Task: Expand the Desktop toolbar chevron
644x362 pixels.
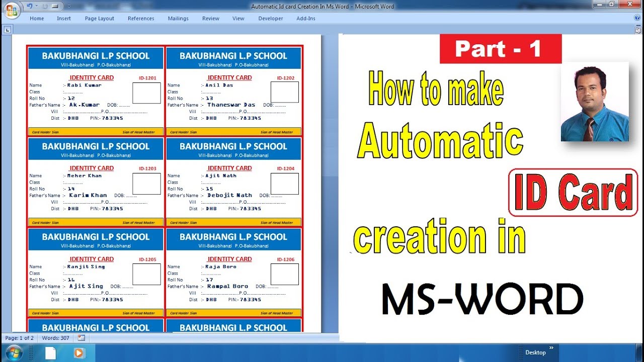Action: pyautogui.click(x=551, y=347)
